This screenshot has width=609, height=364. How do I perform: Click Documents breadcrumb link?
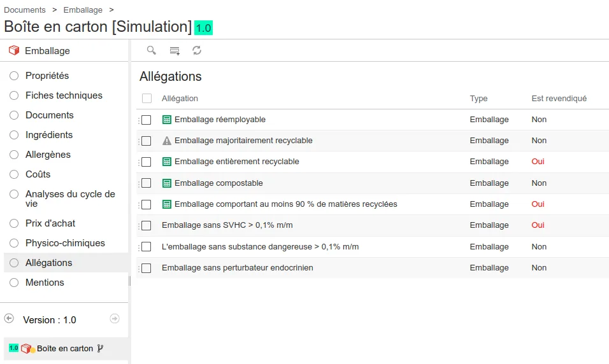click(25, 10)
